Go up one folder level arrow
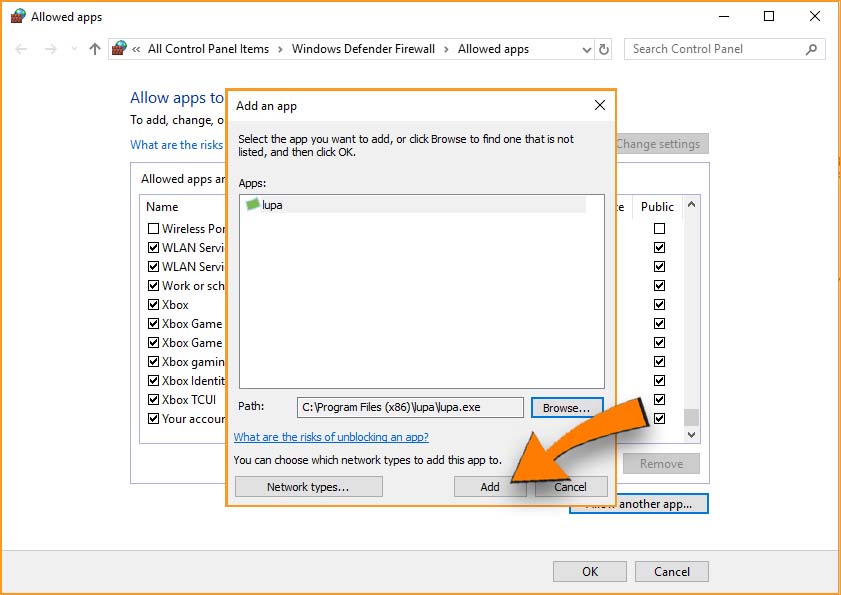 (95, 49)
